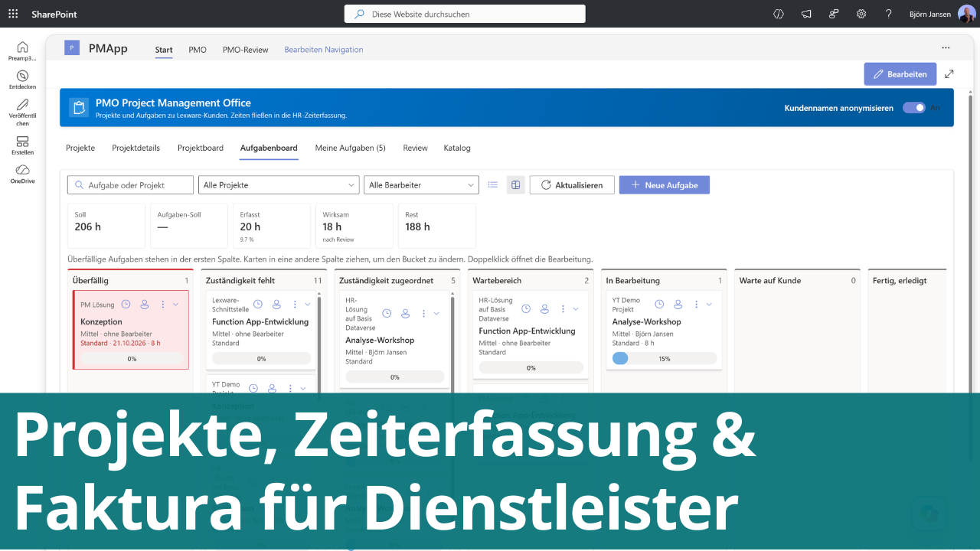The image size is (980, 551).
Task: Focus the Aufgabe oder Projekt search field
Action: point(131,184)
